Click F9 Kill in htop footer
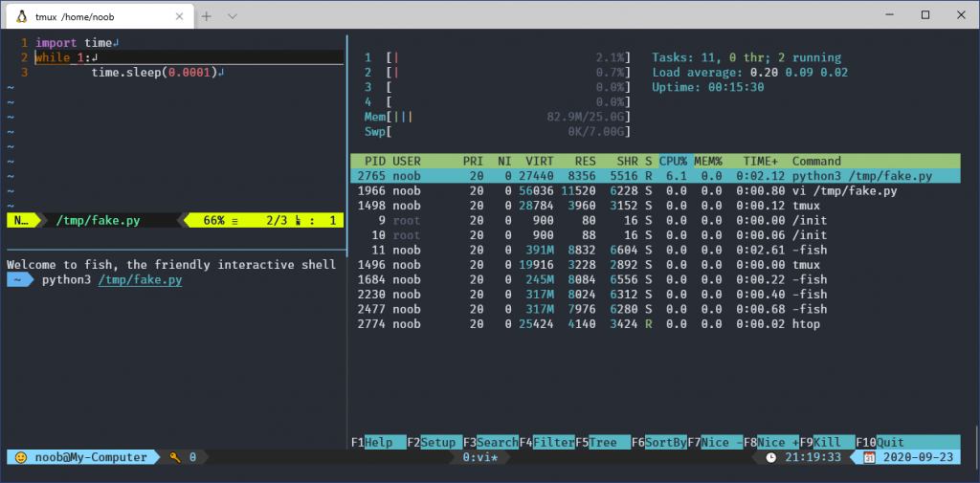Screen dimensions: 980x483 point(827,443)
